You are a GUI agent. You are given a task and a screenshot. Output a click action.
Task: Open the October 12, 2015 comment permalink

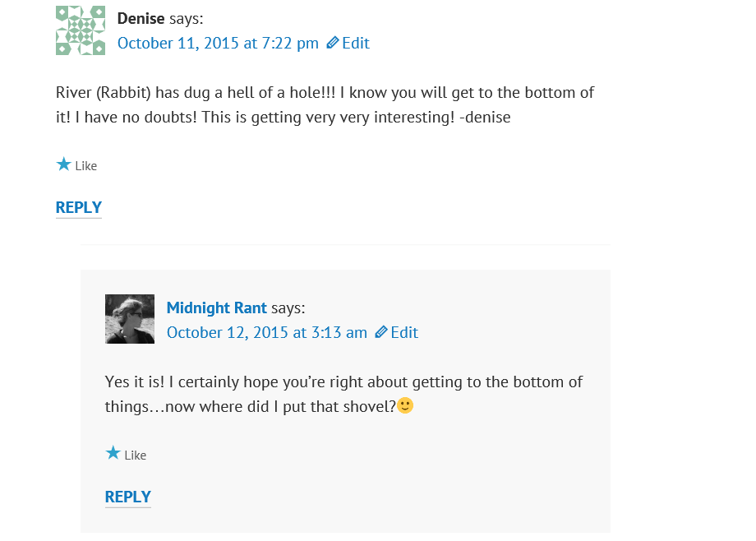[267, 332]
